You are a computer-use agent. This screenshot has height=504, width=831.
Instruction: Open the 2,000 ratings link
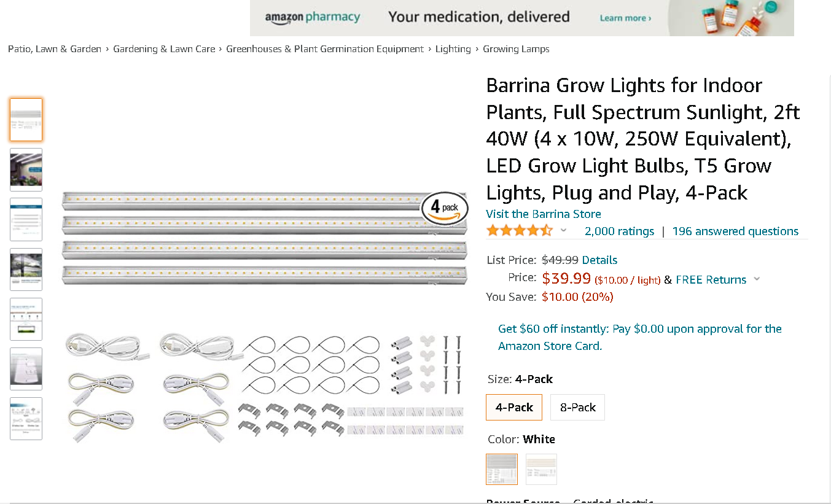click(619, 231)
